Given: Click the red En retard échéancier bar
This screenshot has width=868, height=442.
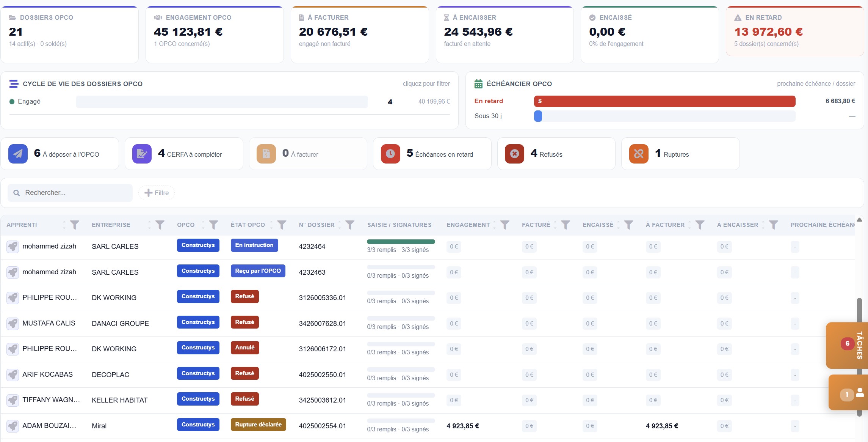Looking at the screenshot, I should click(x=664, y=101).
